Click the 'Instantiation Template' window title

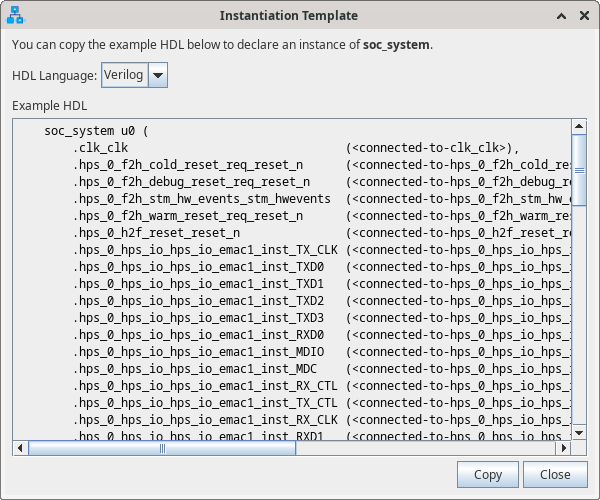289,16
